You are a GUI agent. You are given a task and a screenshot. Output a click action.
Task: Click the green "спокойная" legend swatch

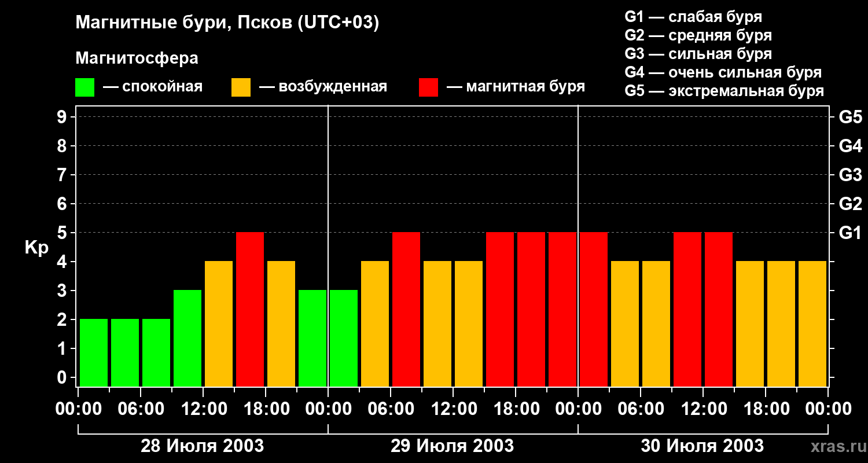[x=84, y=87]
